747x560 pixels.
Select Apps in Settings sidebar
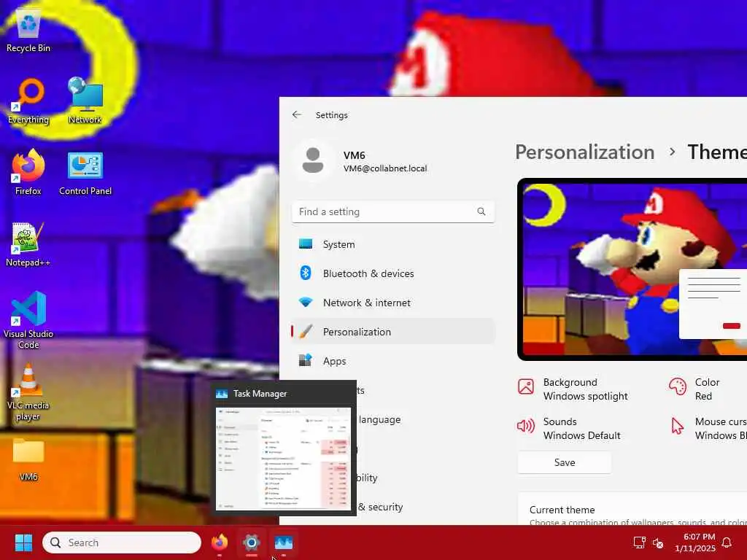click(393, 361)
